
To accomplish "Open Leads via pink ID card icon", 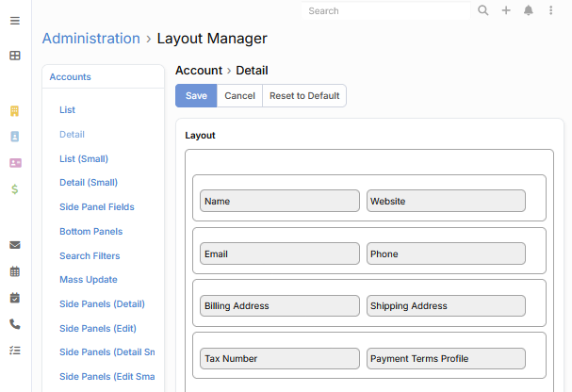I will (15, 163).
